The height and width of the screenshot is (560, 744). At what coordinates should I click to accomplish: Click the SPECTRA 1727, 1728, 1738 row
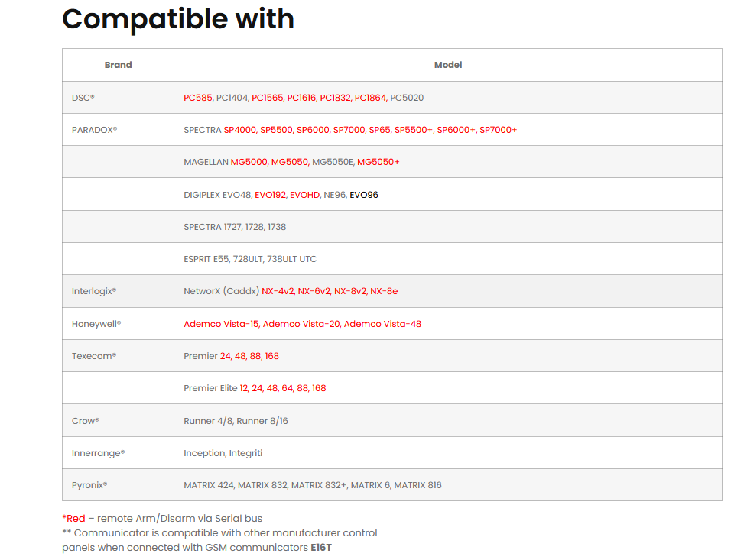pyautogui.click(x=235, y=227)
